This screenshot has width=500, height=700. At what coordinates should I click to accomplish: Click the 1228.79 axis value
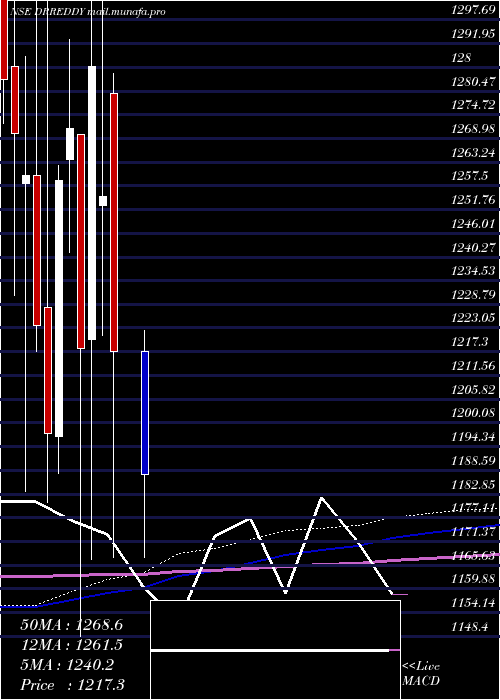[x=473, y=295]
